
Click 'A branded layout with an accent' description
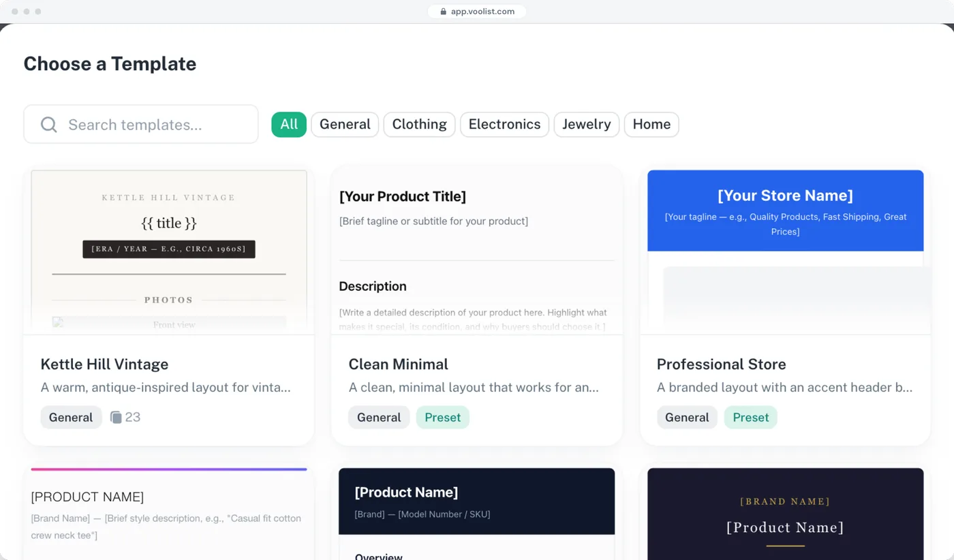[x=784, y=388]
